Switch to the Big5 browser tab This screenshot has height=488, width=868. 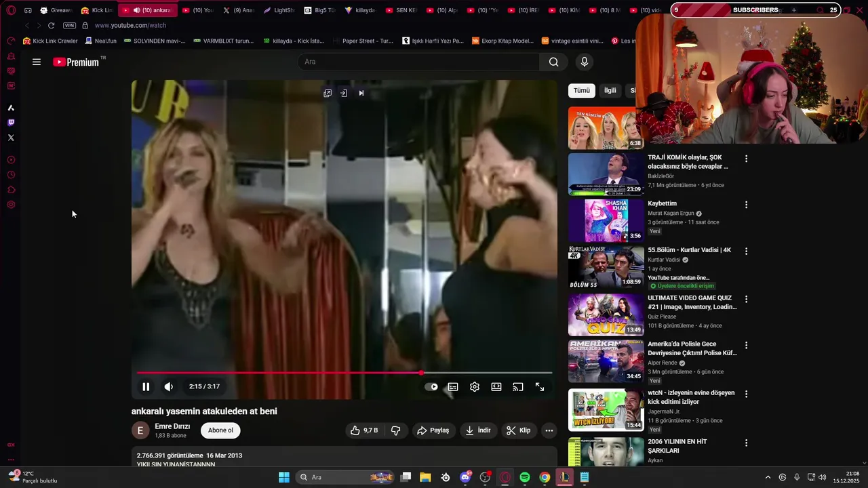point(319,10)
